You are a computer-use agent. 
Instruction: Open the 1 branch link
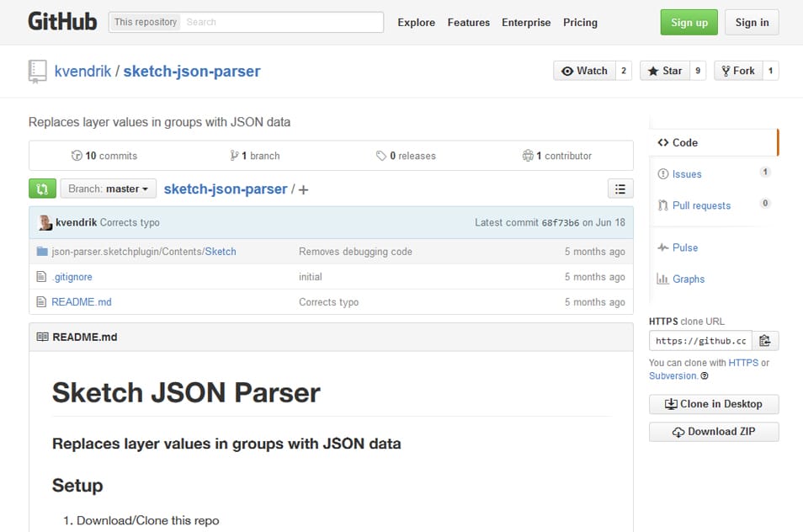(255, 156)
